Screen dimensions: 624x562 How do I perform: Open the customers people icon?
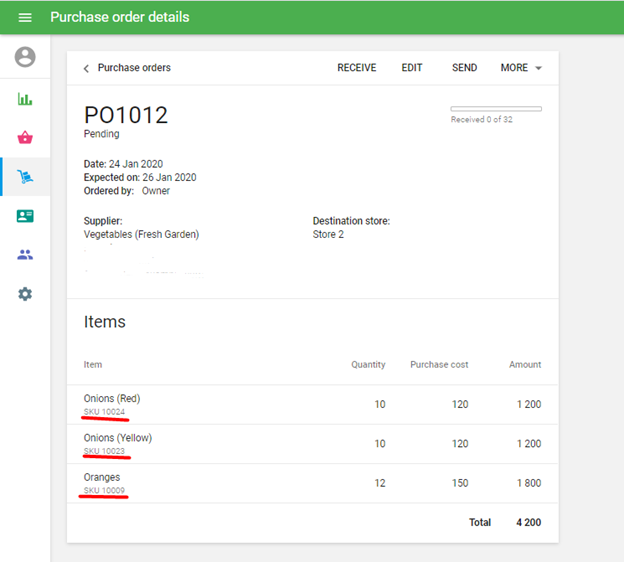25,255
